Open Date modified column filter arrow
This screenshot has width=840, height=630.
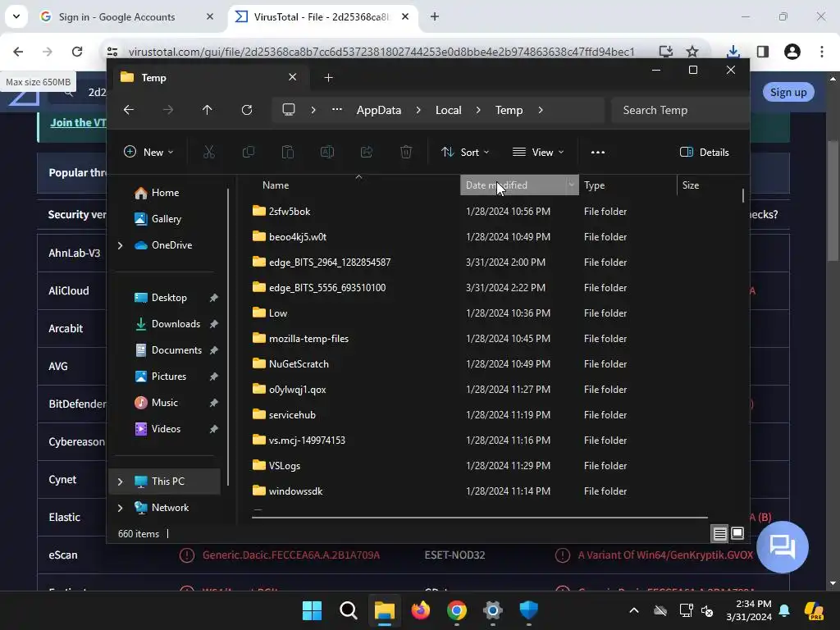[x=572, y=185]
